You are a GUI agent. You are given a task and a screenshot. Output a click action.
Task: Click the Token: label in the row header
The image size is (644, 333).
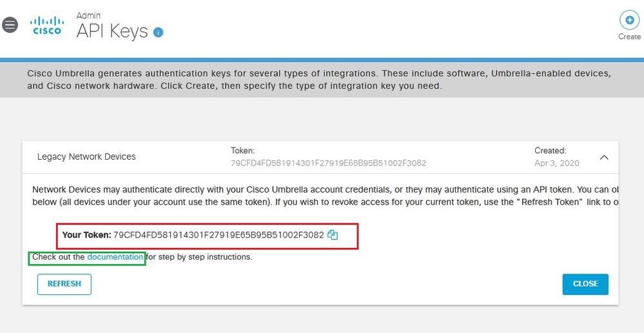pyautogui.click(x=243, y=151)
